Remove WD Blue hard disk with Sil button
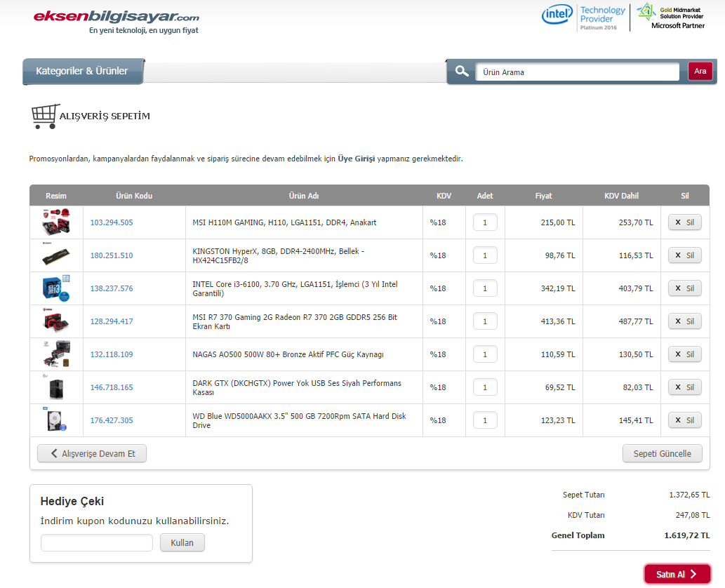 coord(685,420)
